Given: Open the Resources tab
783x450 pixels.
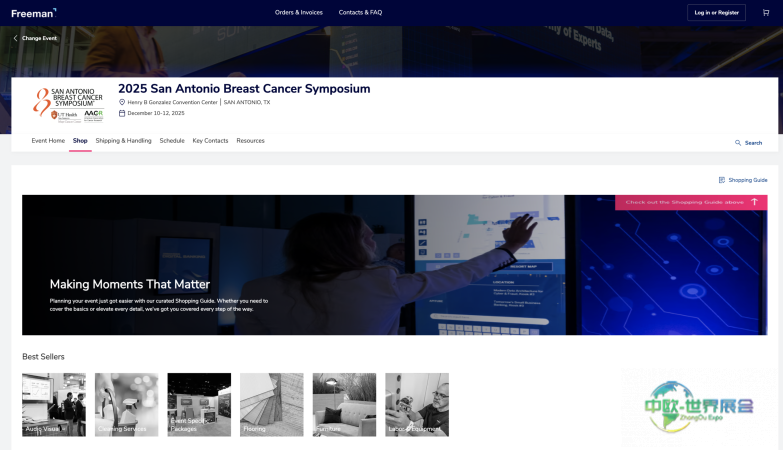Looking at the screenshot, I should (250, 141).
